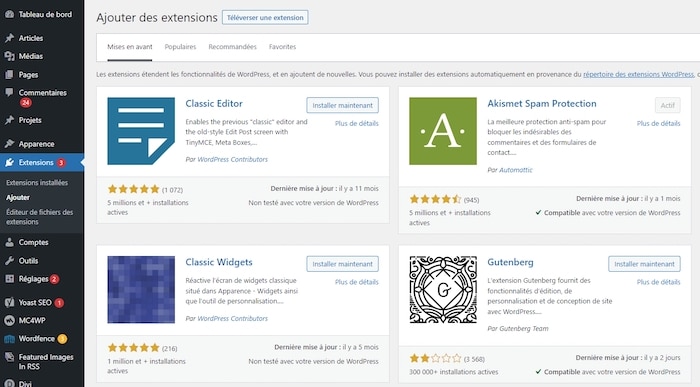Open Plus de détails for Gutenberg
The height and width of the screenshot is (387, 700).
point(658,282)
